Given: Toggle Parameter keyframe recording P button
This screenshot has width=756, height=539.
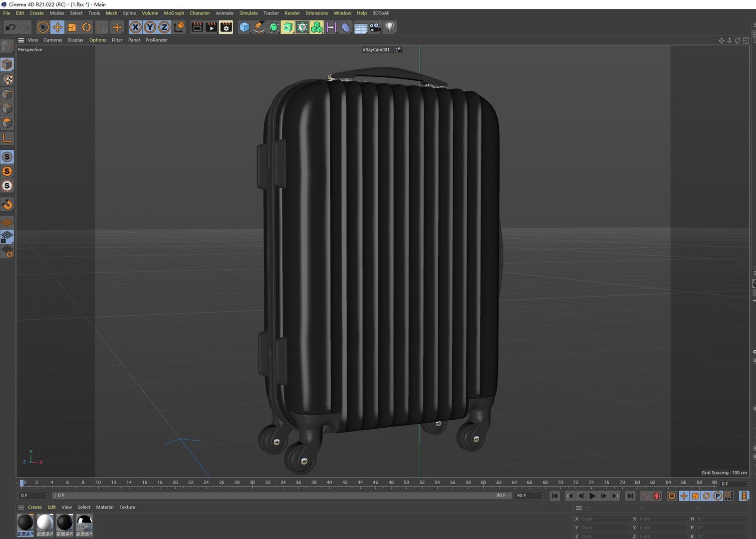Looking at the screenshot, I should 718,496.
